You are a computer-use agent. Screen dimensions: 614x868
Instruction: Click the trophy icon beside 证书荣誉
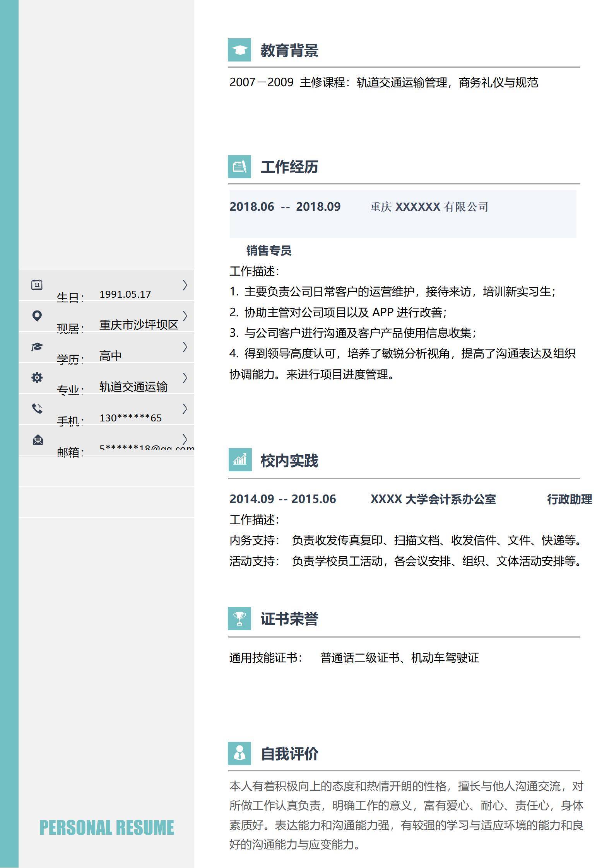point(239,619)
